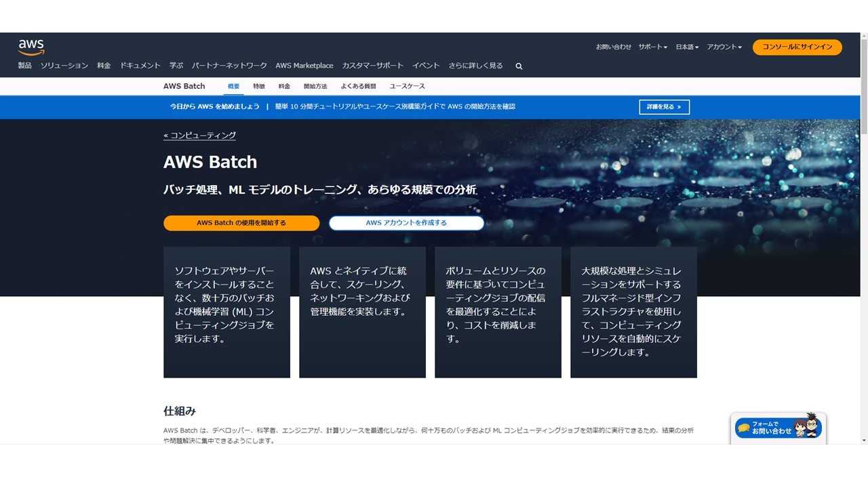Select the ユースケース tab

pos(408,86)
